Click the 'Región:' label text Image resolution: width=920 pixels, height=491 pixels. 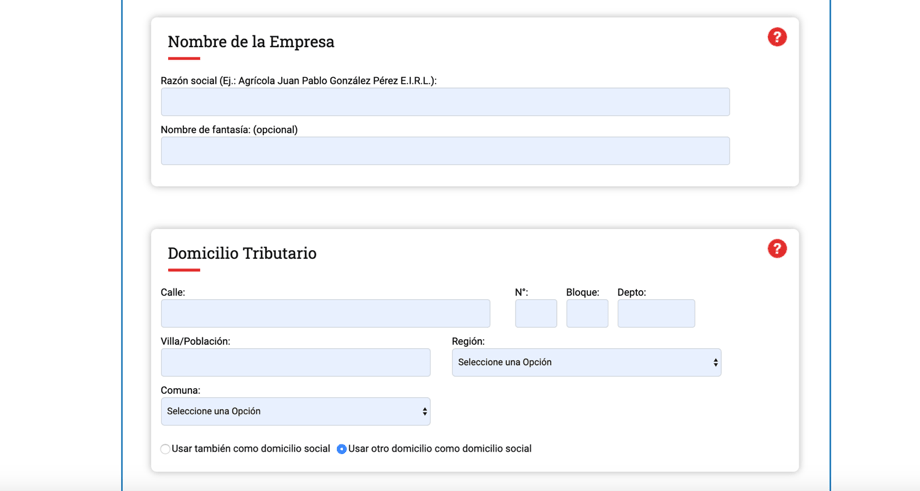tap(468, 341)
